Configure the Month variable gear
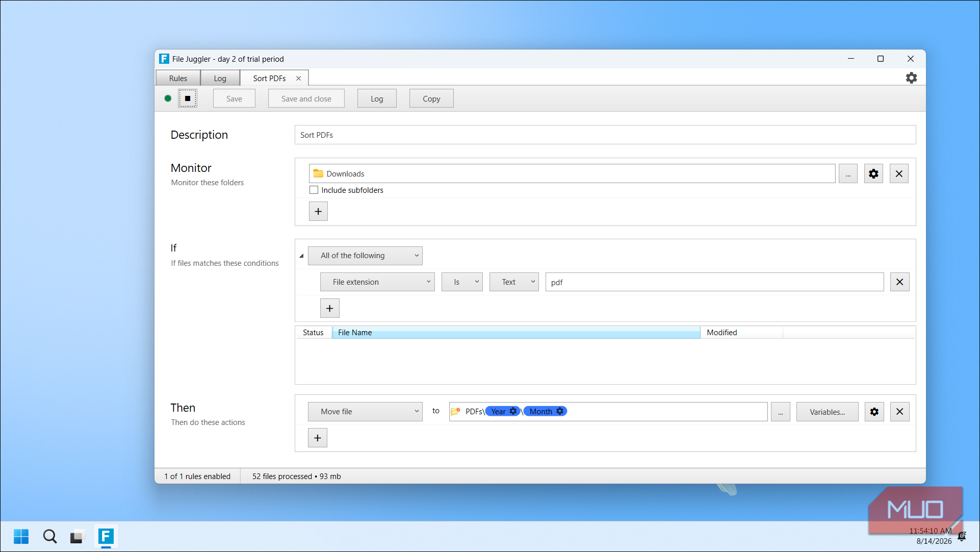The width and height of the screenshot is (980, 552). tap(559, 411)
